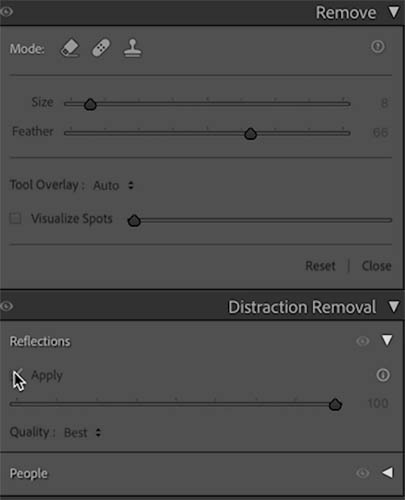This screenshot has width=405, height=500.
Task: Toggle the People visibility eye
Action: [x=363, y=473]
